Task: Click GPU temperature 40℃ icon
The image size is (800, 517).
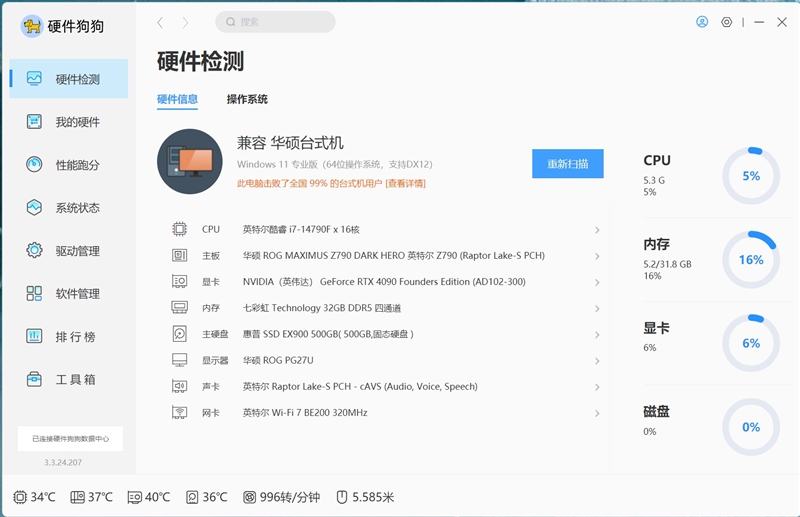Action: (x=135, y=497)
